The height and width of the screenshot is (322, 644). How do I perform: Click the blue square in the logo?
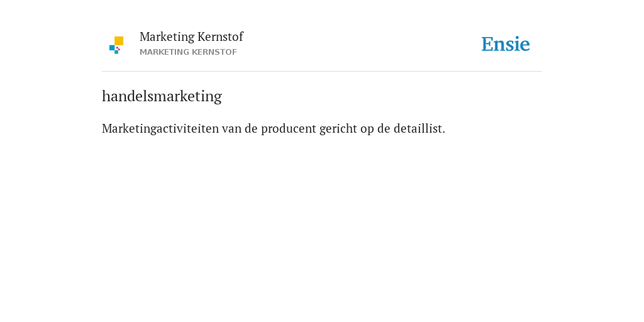[112, 48]
